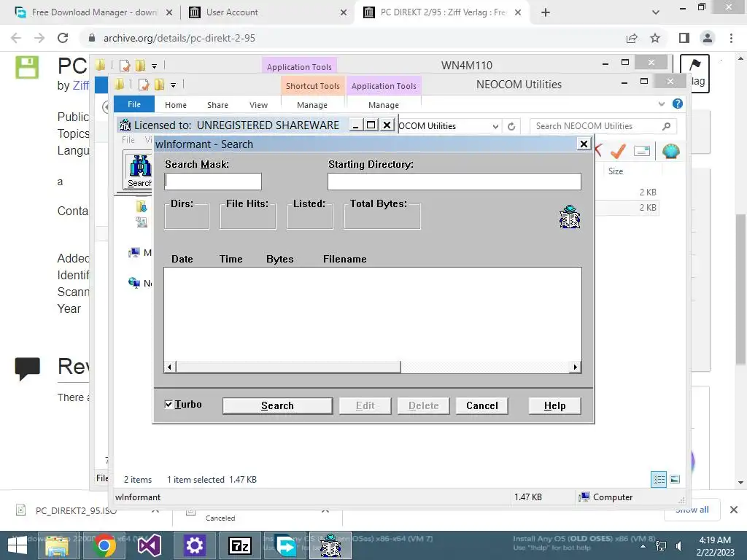Close the wInformant Search dialog
This screenshot has width=747, height=560.
tap(584, 144)
